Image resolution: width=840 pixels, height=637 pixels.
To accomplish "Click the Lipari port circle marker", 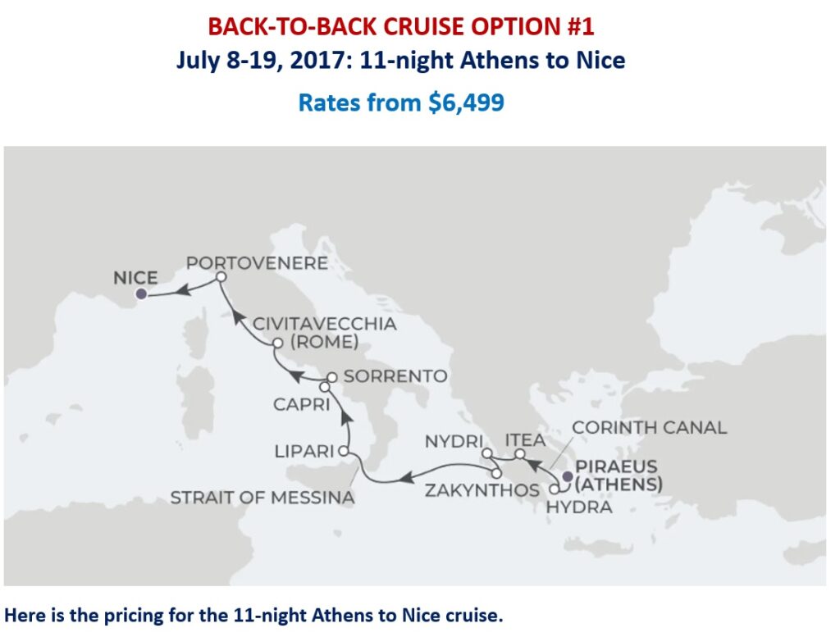I will tap(345, 452).
